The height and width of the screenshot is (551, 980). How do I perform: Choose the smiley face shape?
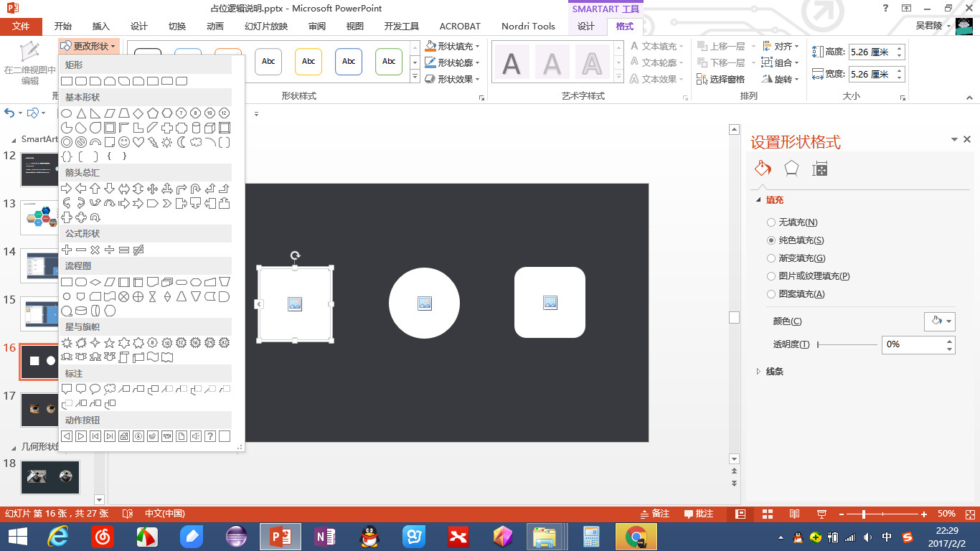click(x=124, y=142)
